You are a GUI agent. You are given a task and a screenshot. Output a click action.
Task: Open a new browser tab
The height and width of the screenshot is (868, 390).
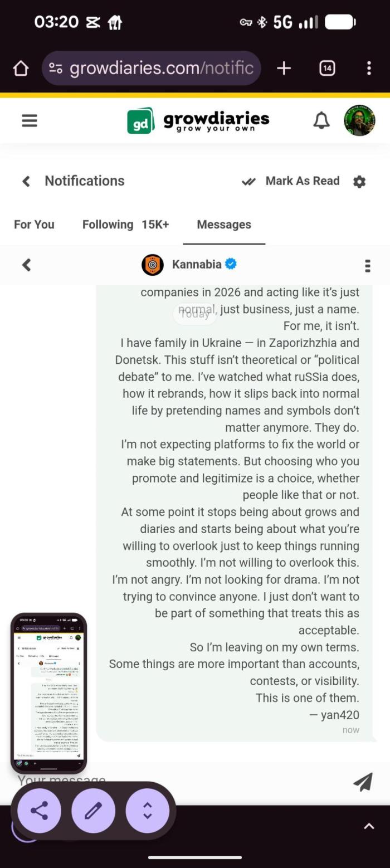tap(284, 69)
